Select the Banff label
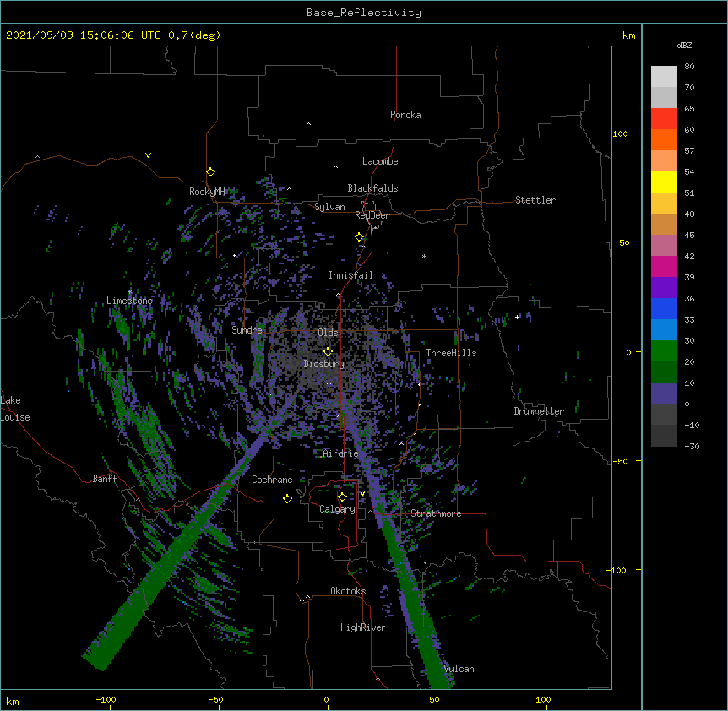Viewport: 728px width, 711px height. pyautogui.click(x=105, y=479)
